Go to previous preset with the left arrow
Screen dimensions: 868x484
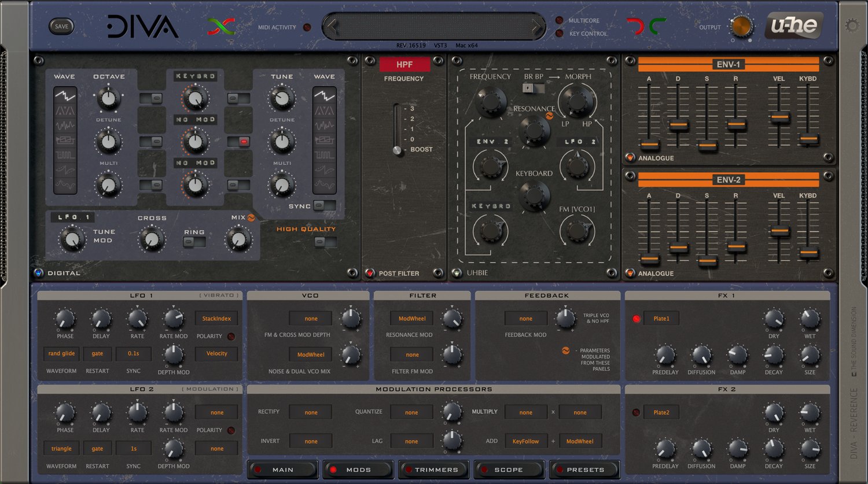tap(332, 27)
